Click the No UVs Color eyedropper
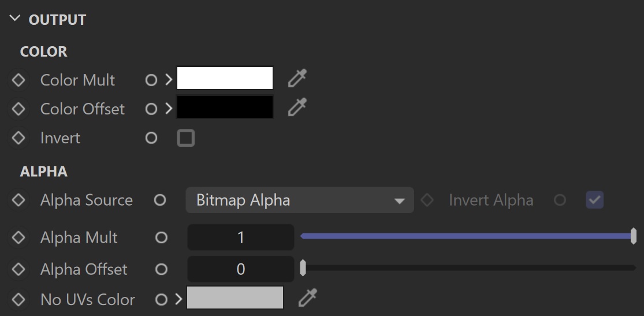The image size is (644, 316). (307, 298)
